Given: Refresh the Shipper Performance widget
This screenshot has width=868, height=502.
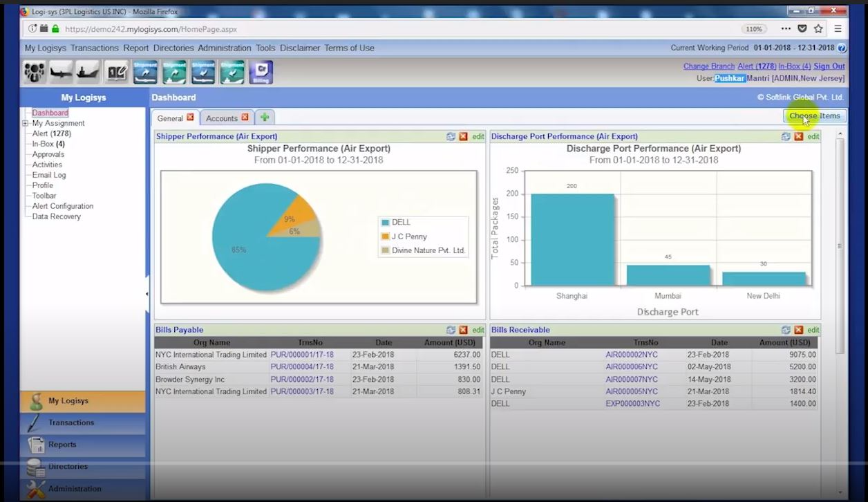Looking at the screenshot, I should 451,136.
